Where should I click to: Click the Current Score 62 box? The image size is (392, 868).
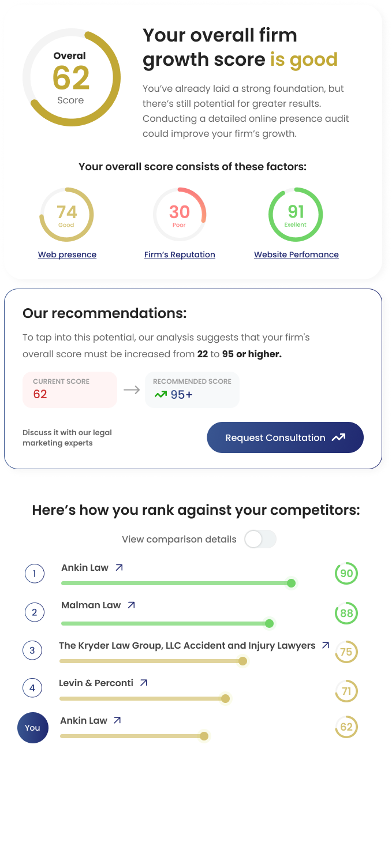69,390
